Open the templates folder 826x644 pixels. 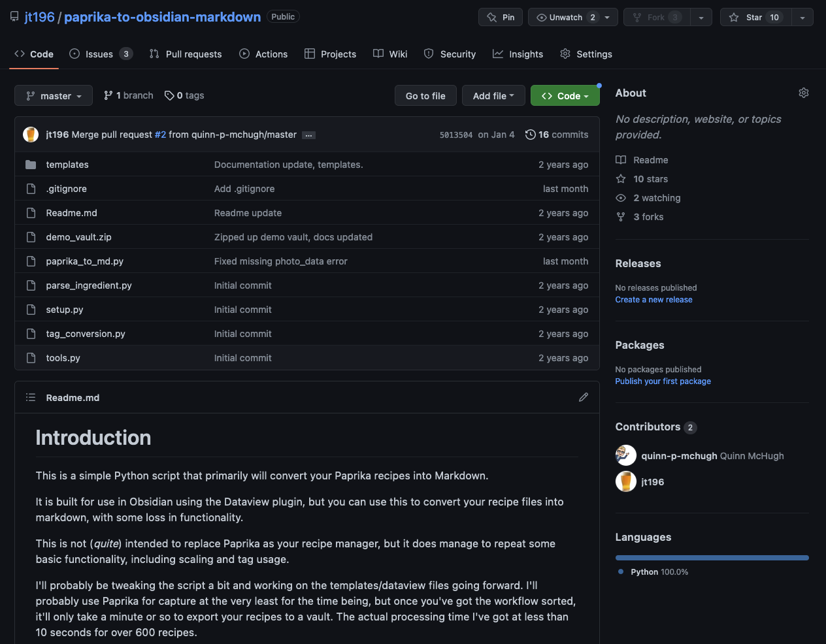[67, 165]
